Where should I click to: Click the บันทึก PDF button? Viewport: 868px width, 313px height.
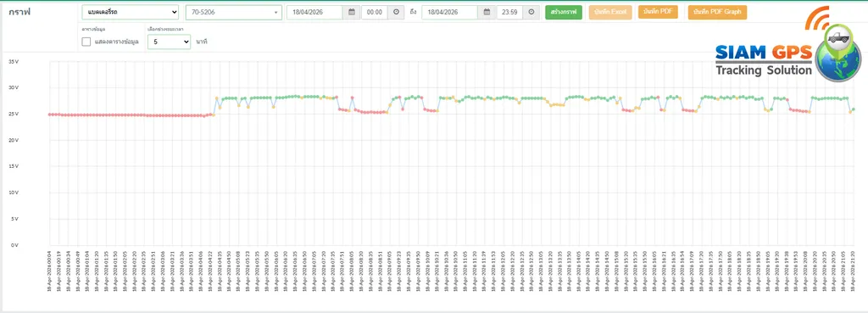click(658, 12)
